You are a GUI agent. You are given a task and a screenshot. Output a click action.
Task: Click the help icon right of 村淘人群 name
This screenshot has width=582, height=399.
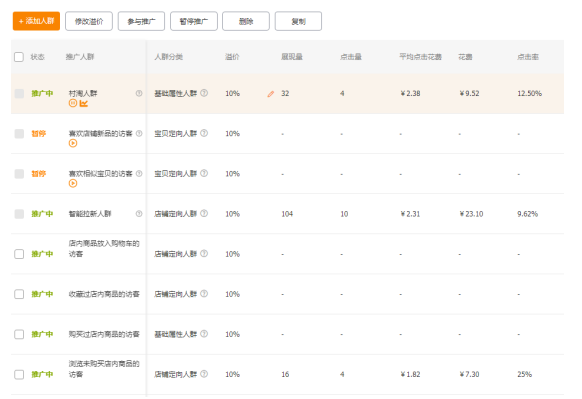click(139, 93)
